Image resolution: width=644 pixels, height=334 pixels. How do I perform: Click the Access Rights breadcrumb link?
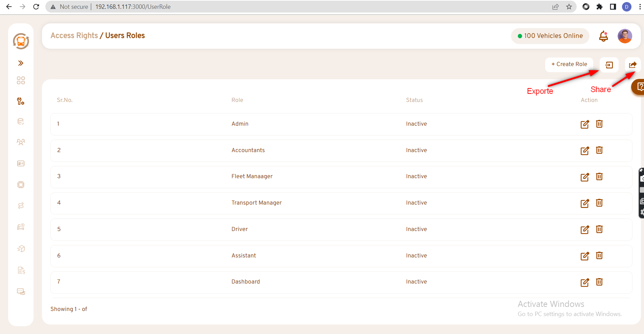coord(74,36)
